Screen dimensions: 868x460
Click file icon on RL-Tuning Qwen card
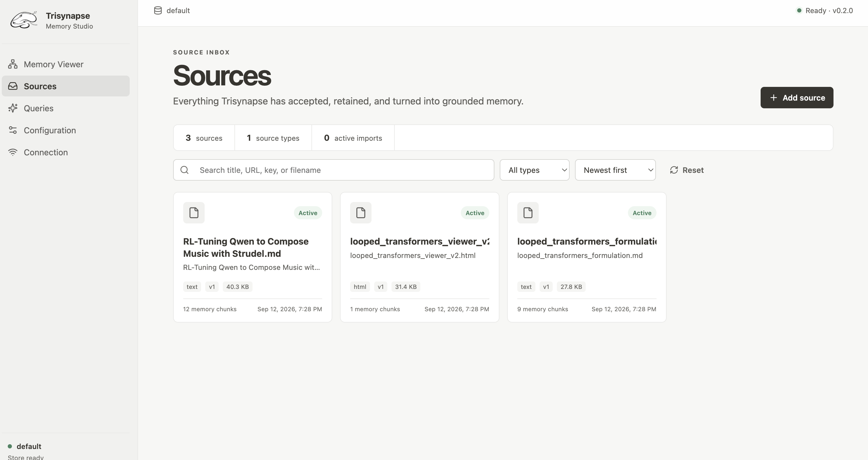(x=194, y=213)
